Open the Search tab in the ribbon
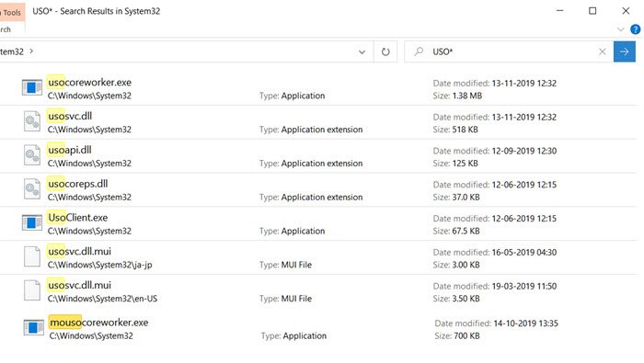The width and height of the screenshot is (644, 363). tap(6, 29)
